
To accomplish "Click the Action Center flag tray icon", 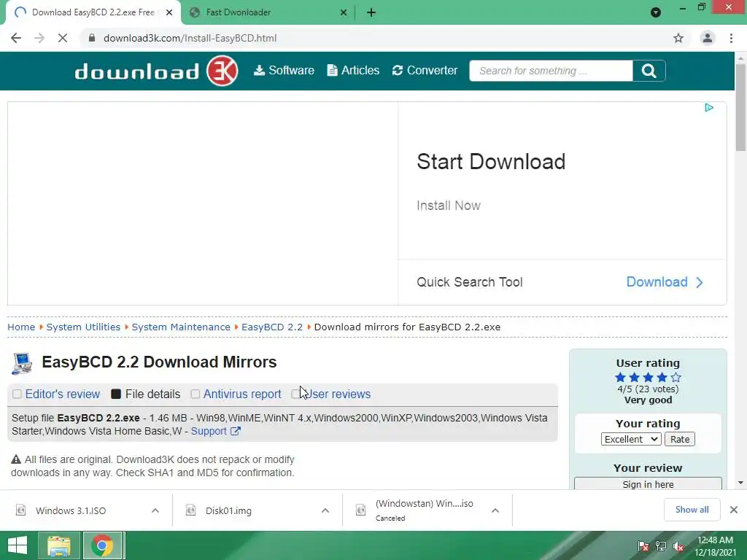I will [x=643, y=546].
